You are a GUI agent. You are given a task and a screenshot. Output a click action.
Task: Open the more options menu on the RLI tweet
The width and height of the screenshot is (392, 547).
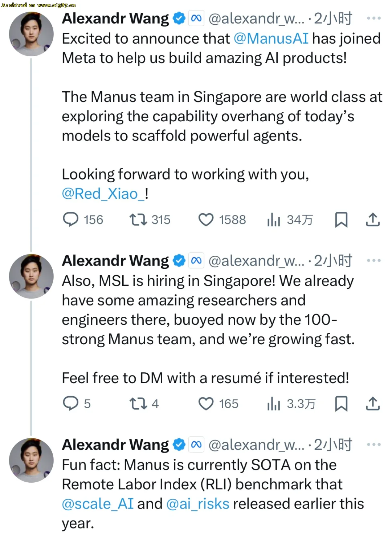(373, 444)
